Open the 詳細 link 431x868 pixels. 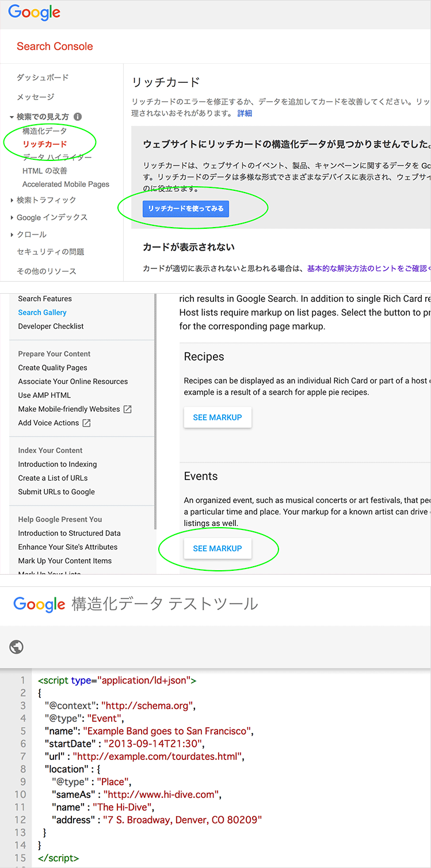(245, 113)
